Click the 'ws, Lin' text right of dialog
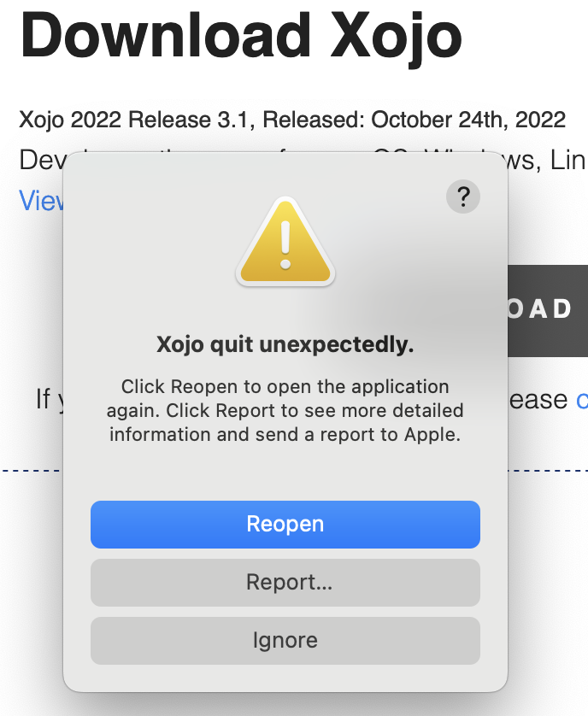Image resolution: width=588 pixels, height=716 pixels. 546,161
